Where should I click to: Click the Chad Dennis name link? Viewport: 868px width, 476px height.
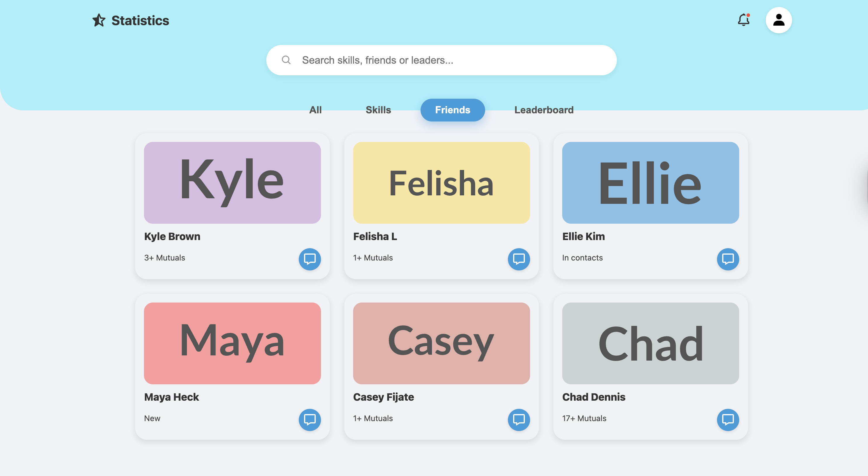[593, 397]
